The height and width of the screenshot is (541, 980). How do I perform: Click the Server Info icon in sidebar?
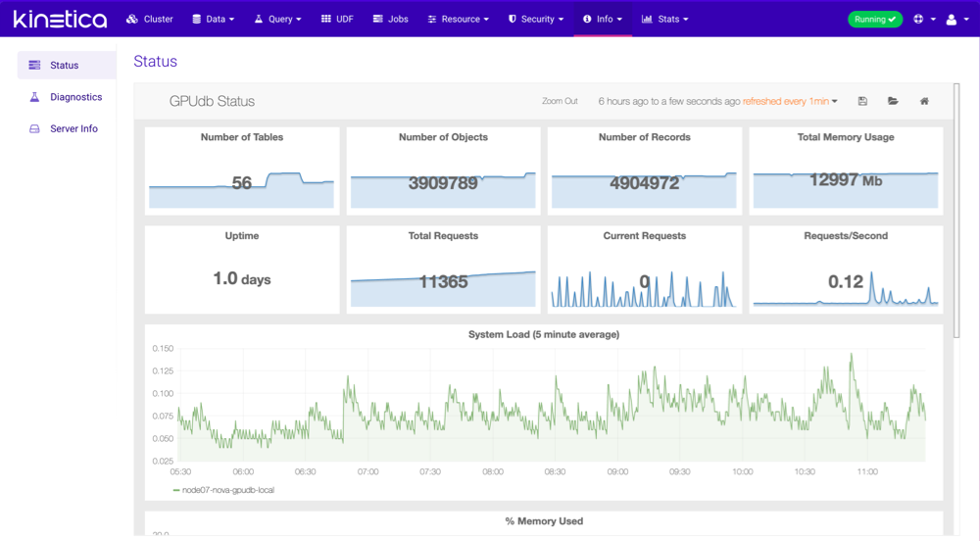click(x=34, y=128)
